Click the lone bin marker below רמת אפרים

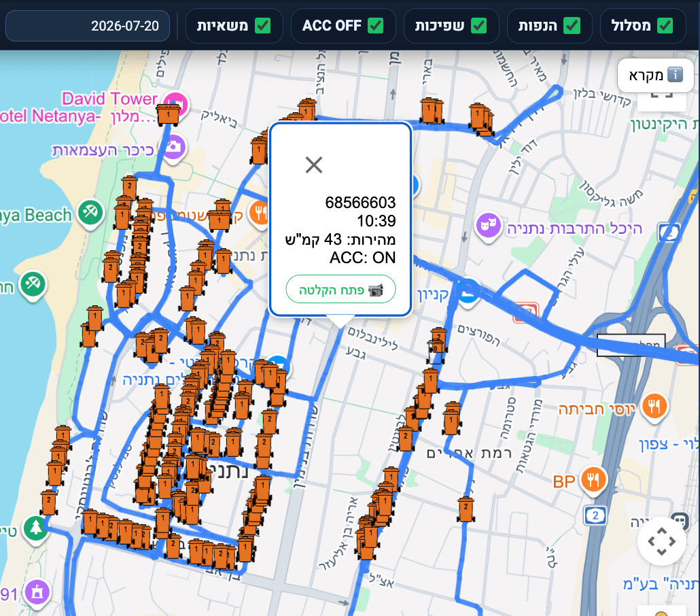[466, 509]
